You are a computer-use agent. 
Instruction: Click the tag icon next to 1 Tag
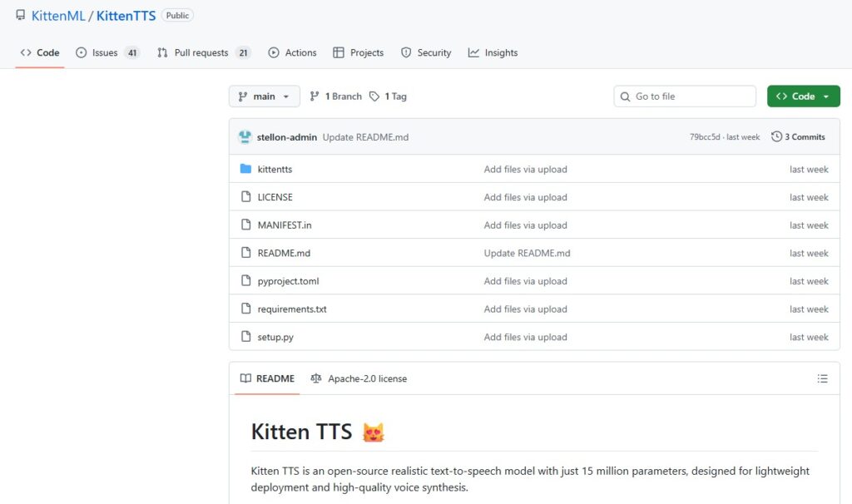point(374,96)
